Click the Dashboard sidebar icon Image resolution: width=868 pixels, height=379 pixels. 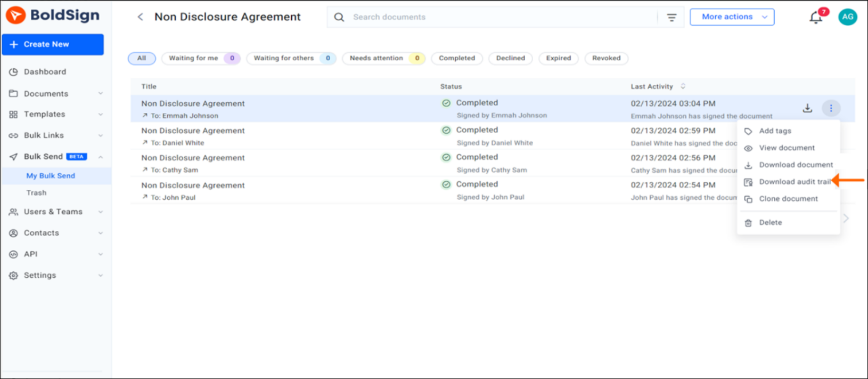coord(13,72)
